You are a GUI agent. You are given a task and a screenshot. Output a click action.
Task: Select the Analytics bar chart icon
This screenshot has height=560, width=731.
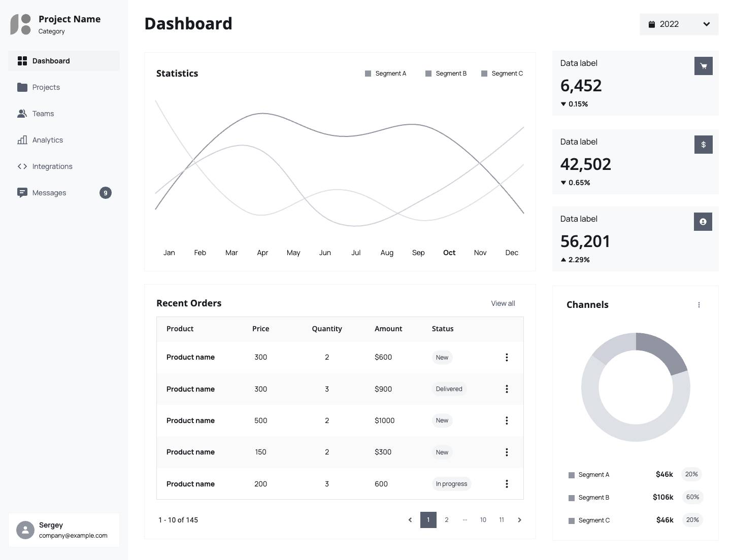(22, 140)
